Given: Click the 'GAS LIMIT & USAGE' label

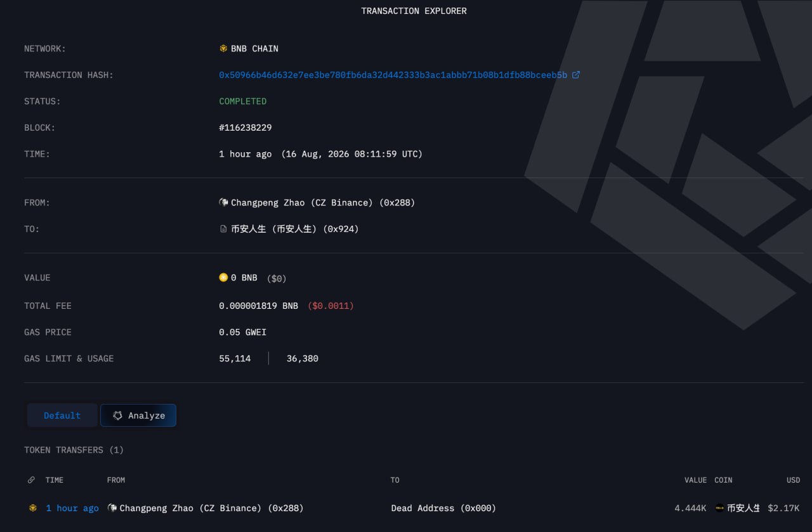Looking at the screenshot, I should point(69,358).
